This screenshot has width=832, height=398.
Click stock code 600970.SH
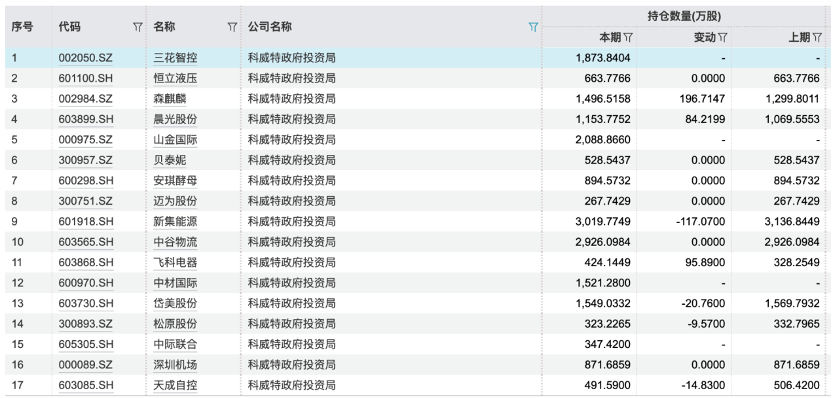click(86, 283)
